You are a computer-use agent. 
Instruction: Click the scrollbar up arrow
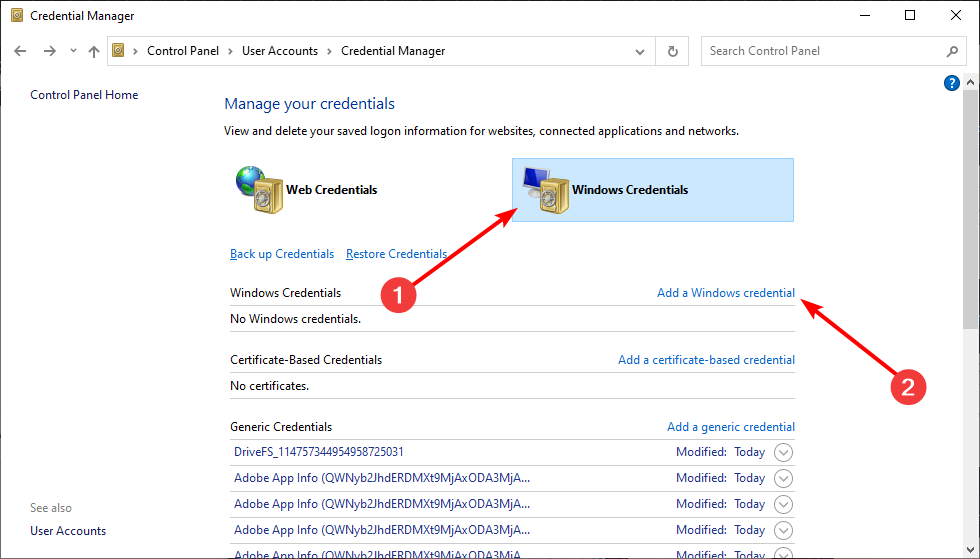[970, 82]
